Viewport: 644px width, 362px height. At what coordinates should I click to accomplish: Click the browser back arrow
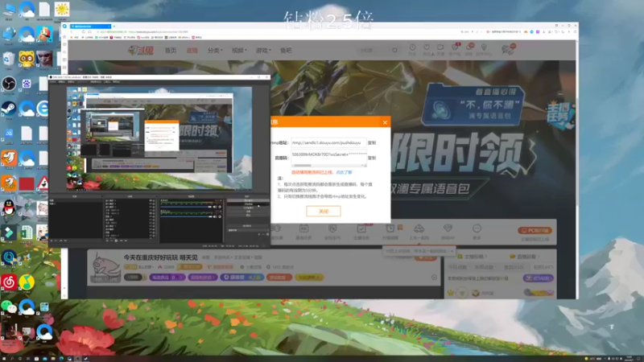(72, 31)
